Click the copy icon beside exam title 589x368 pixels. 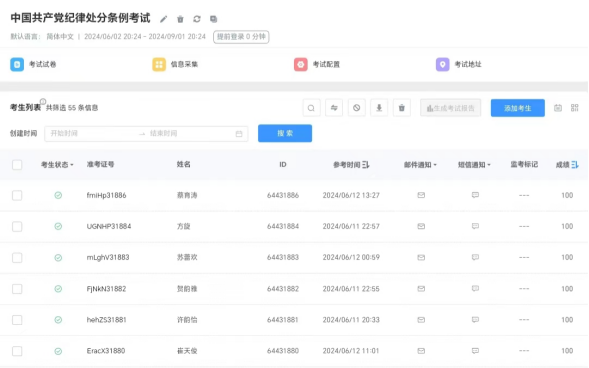pos(213,19)
